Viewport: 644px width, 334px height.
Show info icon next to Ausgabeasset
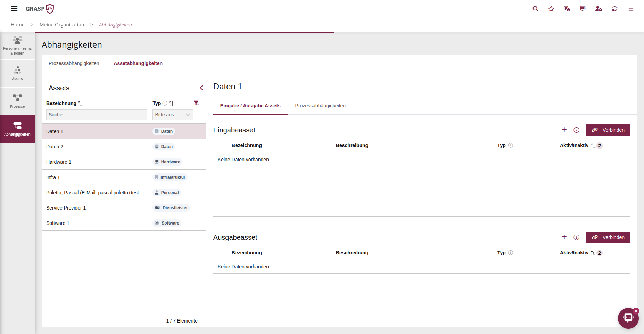pos(576,237)
